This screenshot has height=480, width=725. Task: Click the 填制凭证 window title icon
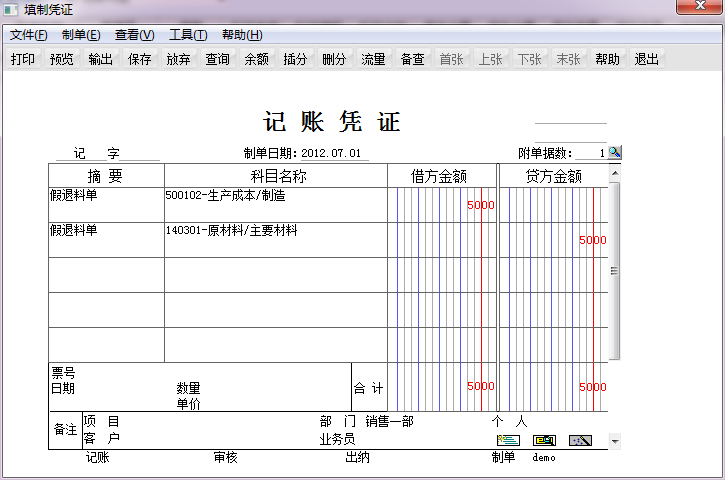pyautogui.click(x=11, y=9)
